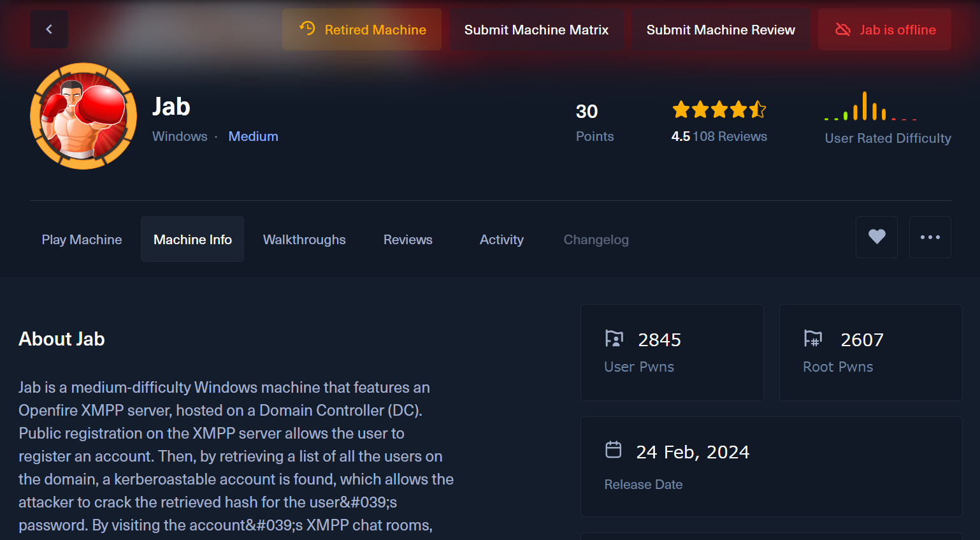
Task: Click the 'User Rated Difficulty' label
Action: coord(888,138)
